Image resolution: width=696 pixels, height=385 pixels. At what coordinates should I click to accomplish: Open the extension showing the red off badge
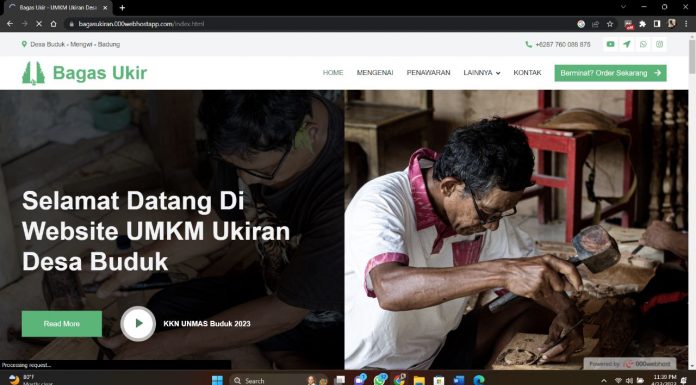tap(629, 24)
